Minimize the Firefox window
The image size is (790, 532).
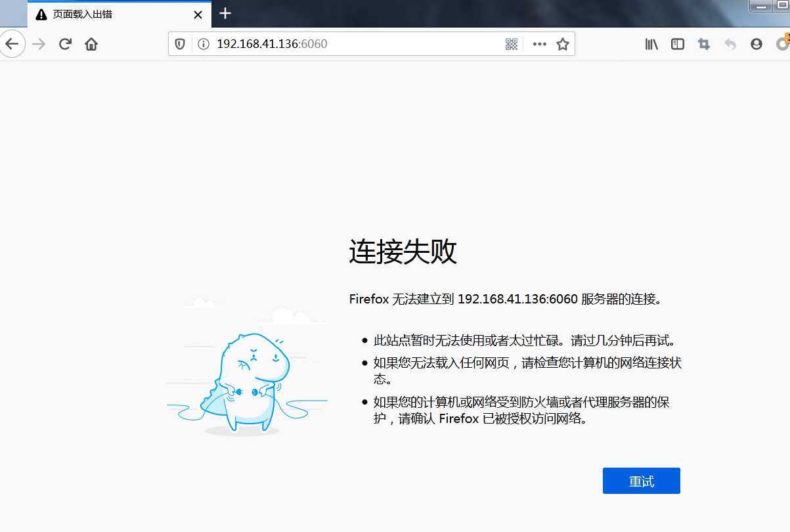(x=762, y=5)
